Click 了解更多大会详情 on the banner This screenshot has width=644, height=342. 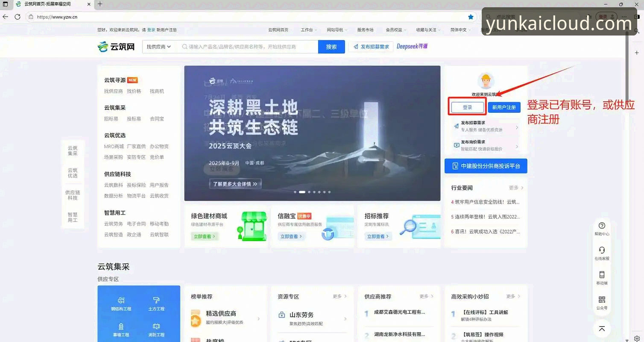pos(236,184)
